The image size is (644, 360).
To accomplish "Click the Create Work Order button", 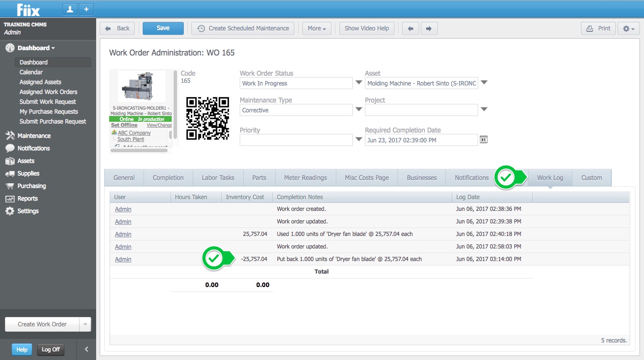I will pos(42,324).
